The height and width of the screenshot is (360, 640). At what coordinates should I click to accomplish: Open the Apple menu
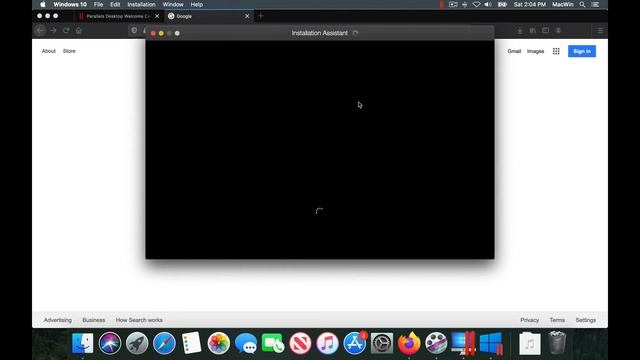[x=43, y=4]
